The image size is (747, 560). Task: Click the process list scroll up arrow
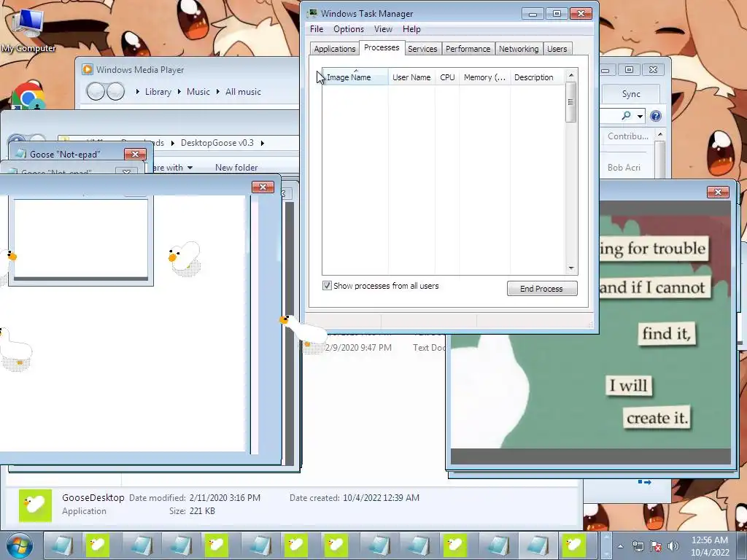pos(571,75)
